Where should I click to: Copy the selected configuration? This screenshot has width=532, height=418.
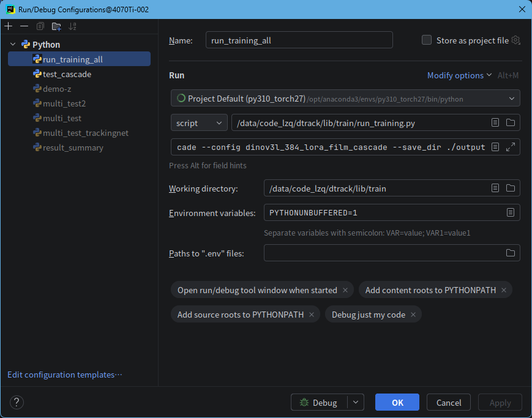[x=40, y=26]
